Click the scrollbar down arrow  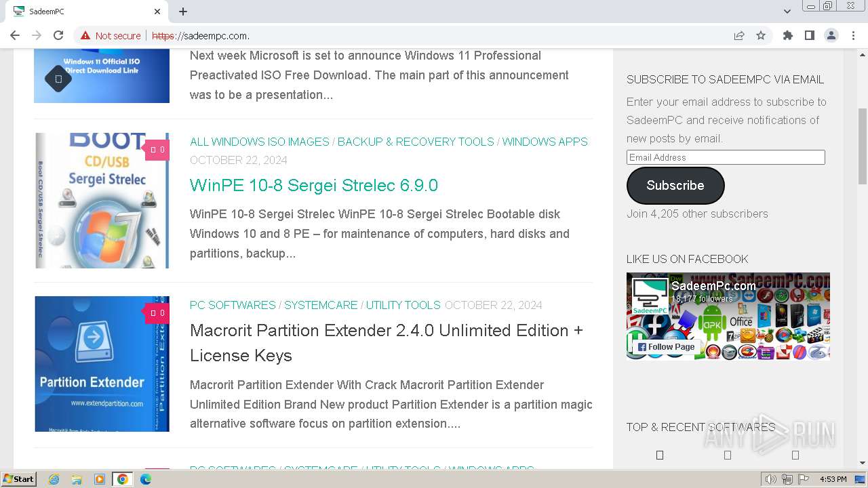point(862,463)
